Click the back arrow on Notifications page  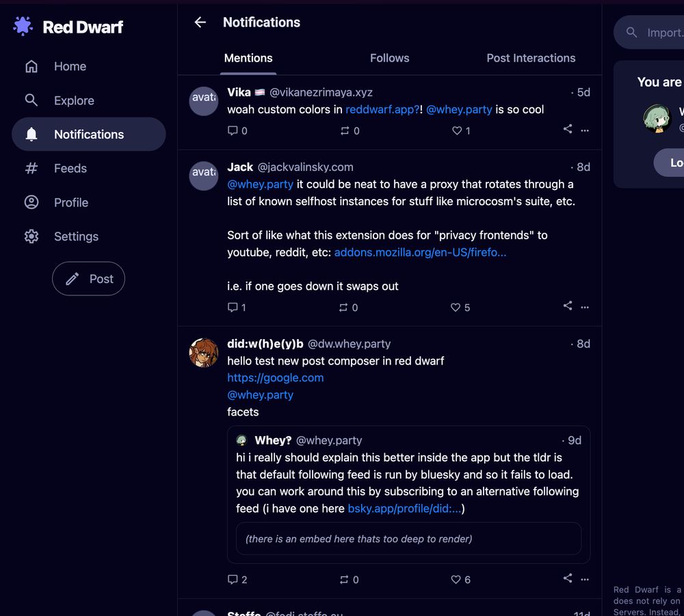coord(200,22)
